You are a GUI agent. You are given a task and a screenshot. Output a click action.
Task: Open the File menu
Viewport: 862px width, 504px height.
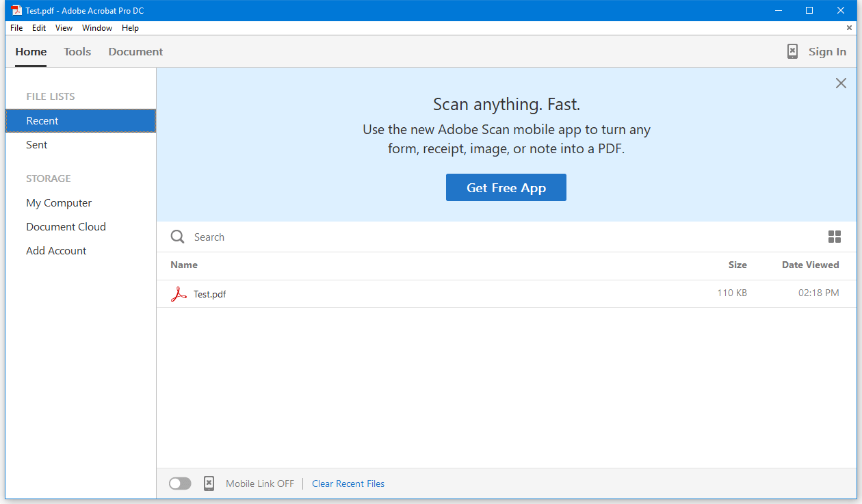tap(16, 28)
